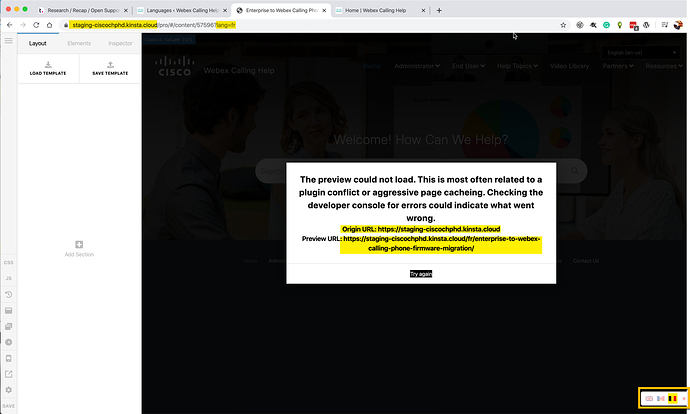This screenshot has height=414, width=690.
Task: Expand the Help Topics menu
Action: point(518,66)
